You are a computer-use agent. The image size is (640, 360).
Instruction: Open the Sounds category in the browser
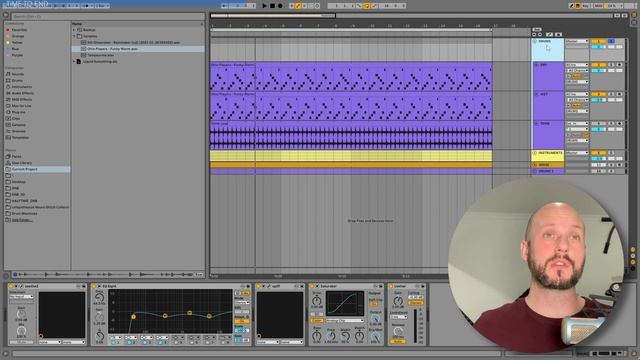pyautogui.click(x=18, y=74)
